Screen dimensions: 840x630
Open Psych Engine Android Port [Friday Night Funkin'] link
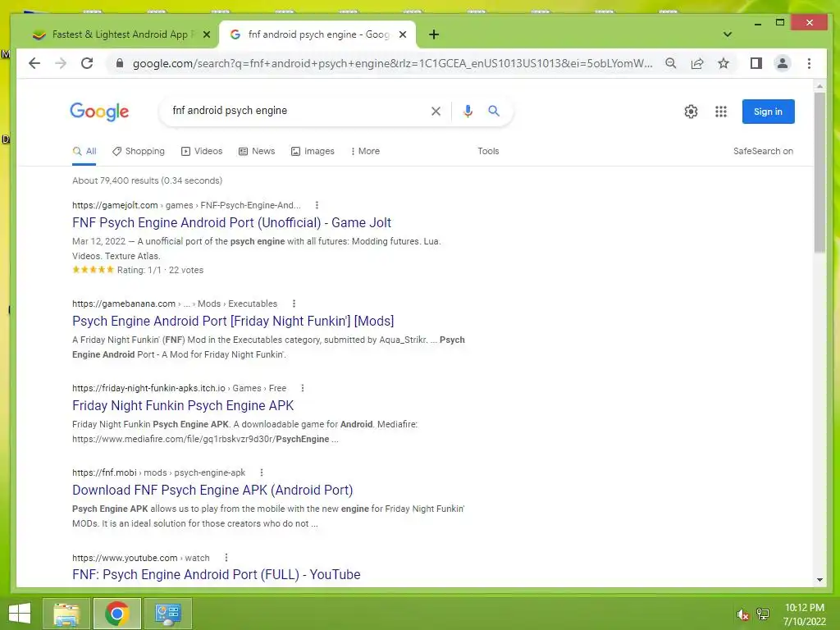tap(233, 321)
